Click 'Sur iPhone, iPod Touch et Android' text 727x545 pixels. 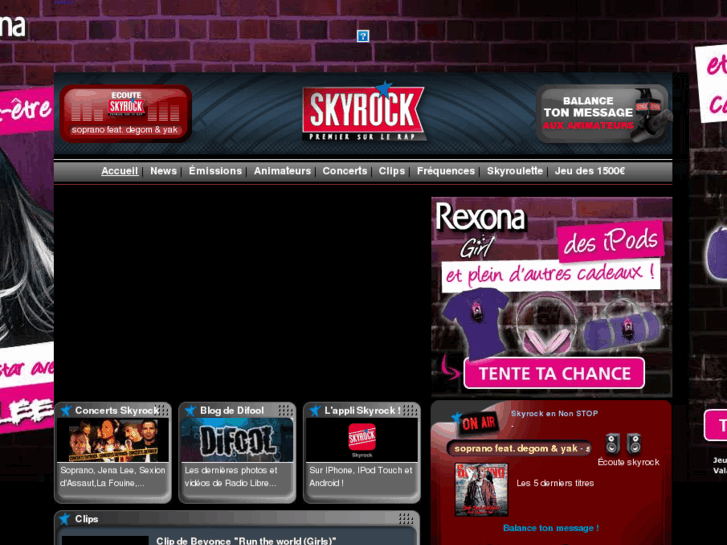(361, 476)
